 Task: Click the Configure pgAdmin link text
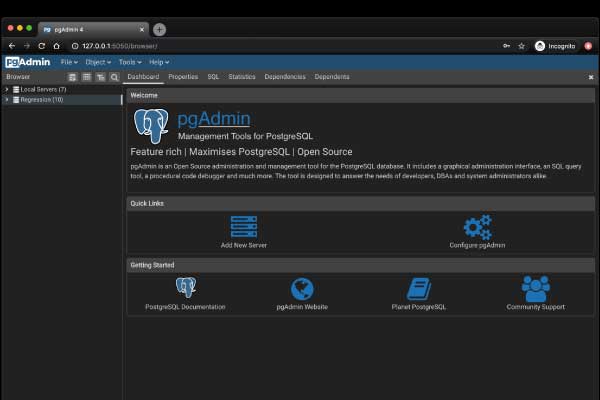tap(477, 245)
